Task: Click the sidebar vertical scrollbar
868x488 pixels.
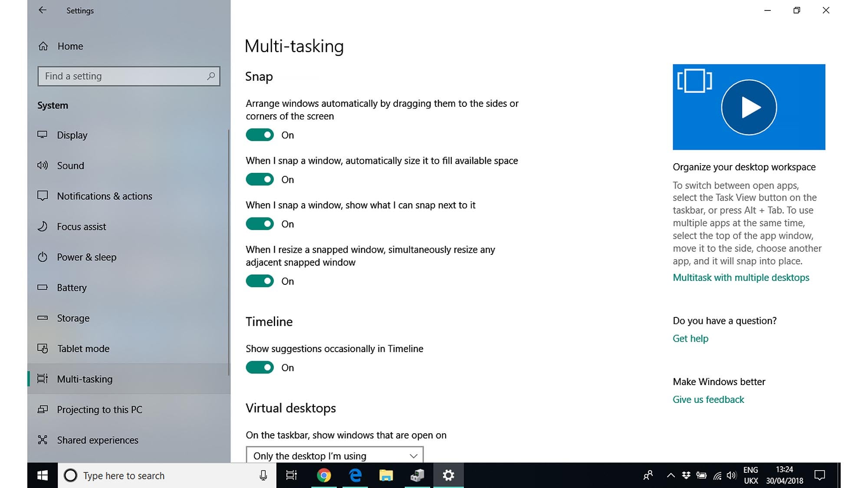Action: (229, 252)
